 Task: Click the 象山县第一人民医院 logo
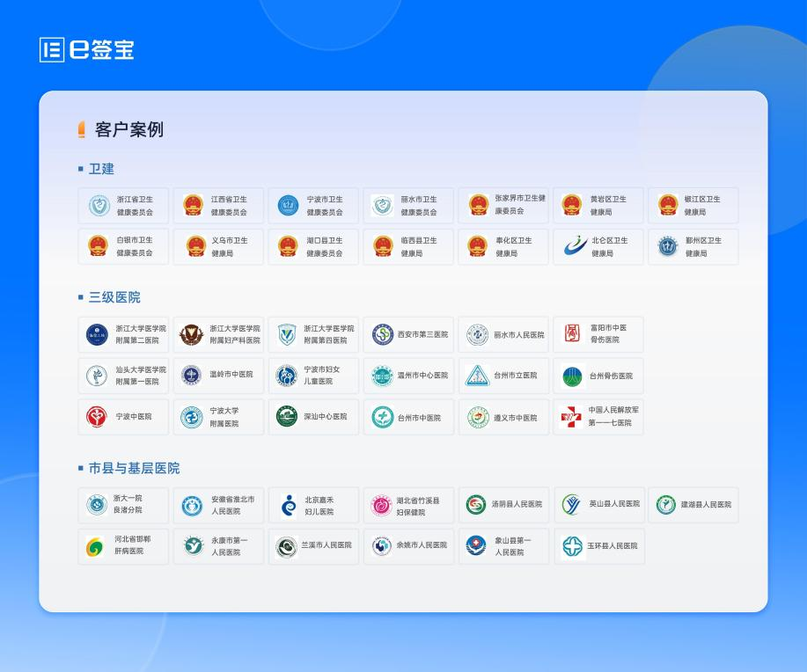coord(476,545)
